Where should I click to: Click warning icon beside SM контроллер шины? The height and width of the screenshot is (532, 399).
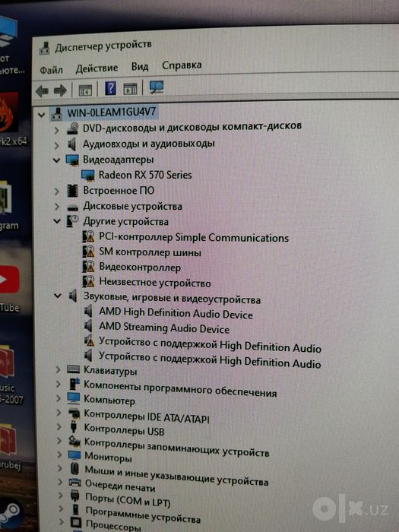[x=88, y=252]
